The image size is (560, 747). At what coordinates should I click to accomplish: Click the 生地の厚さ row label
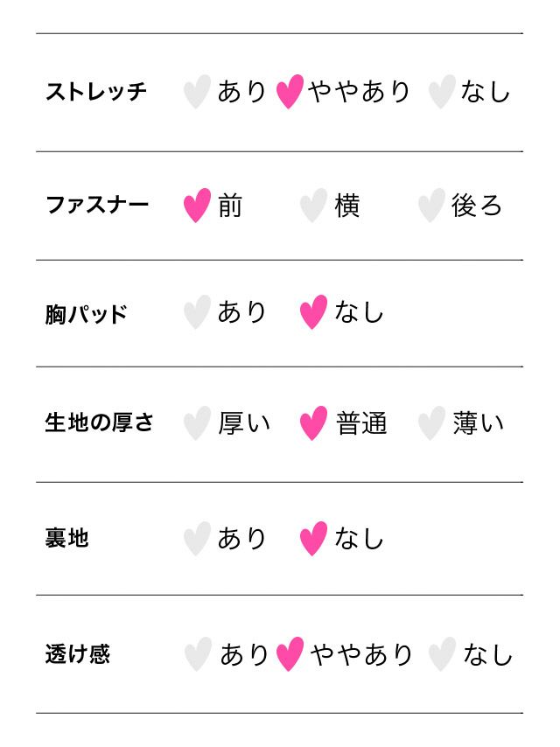(100, 423)
